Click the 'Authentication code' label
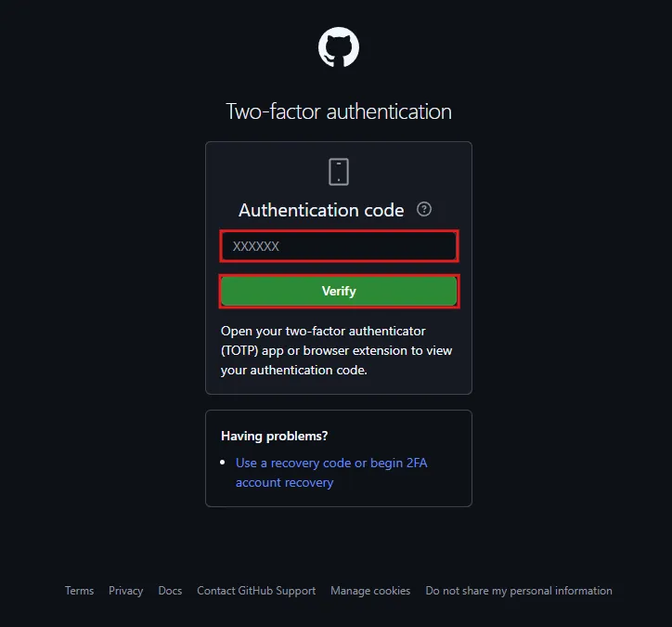672x627 pixels. (321, 210)
